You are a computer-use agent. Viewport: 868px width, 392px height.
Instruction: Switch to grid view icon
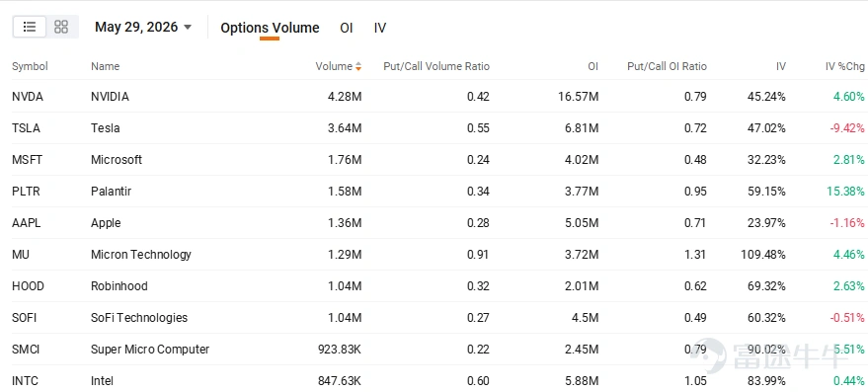pyautogui.click(x=61, y=27)
